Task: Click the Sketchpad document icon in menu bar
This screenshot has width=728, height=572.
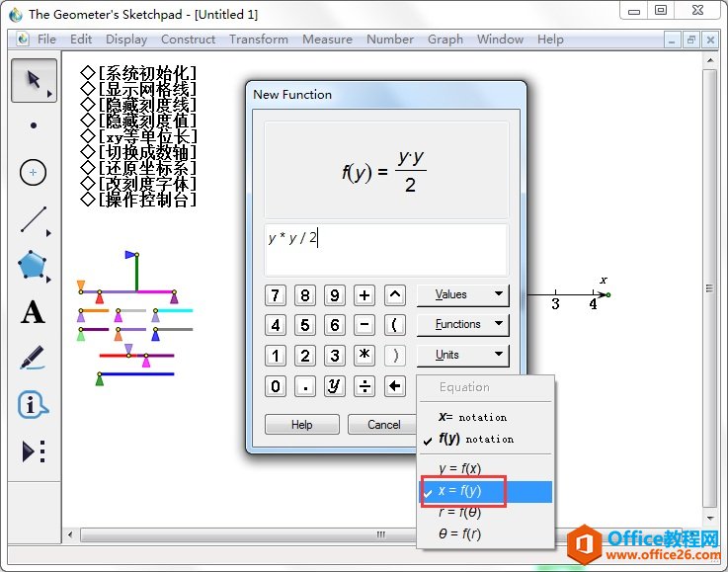Action: click(23, 40)
